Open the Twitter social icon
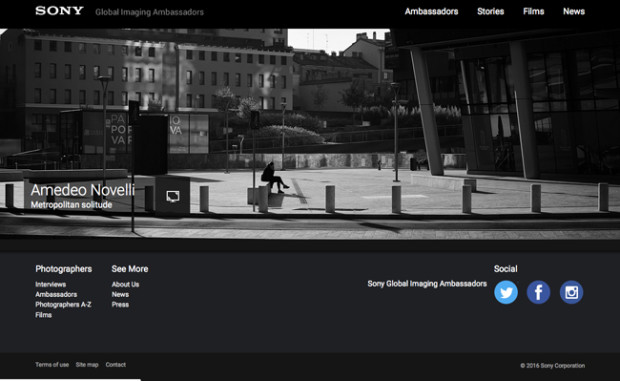 pos(506,292)
